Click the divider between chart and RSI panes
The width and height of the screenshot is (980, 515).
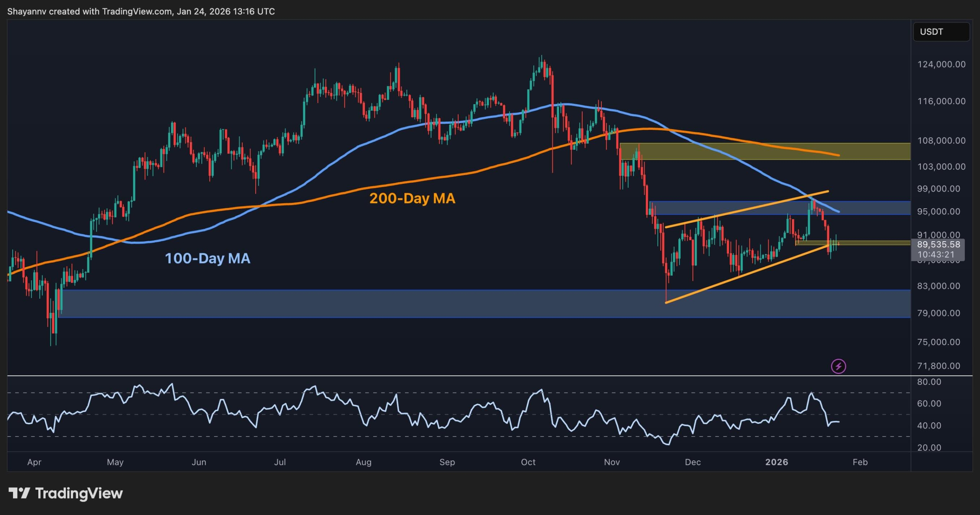point(459,376)
